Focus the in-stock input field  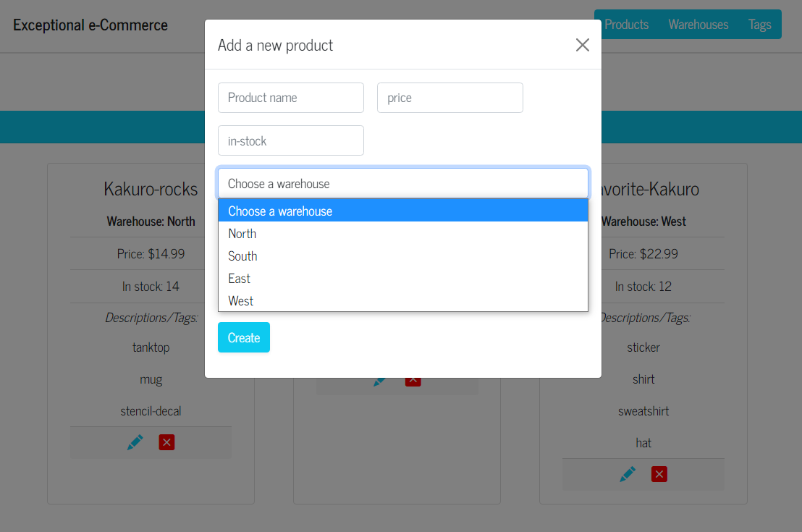coord(291,140)
